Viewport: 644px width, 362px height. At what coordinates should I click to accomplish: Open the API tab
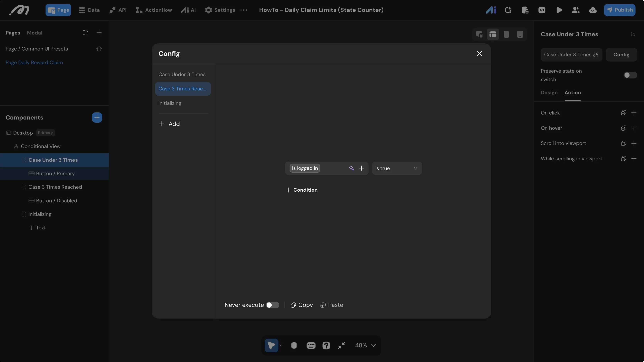[x=118, y=10]
